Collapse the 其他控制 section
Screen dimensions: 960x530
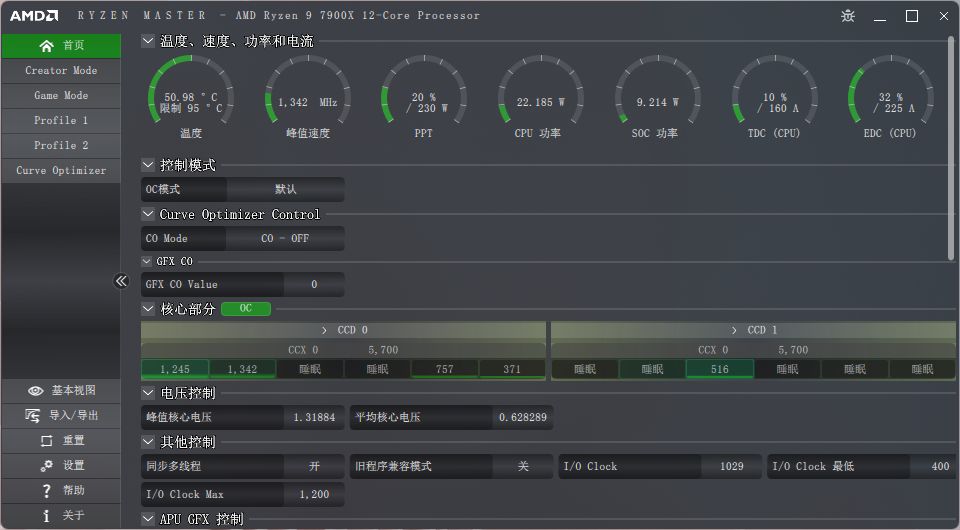[x=148, y=441]
